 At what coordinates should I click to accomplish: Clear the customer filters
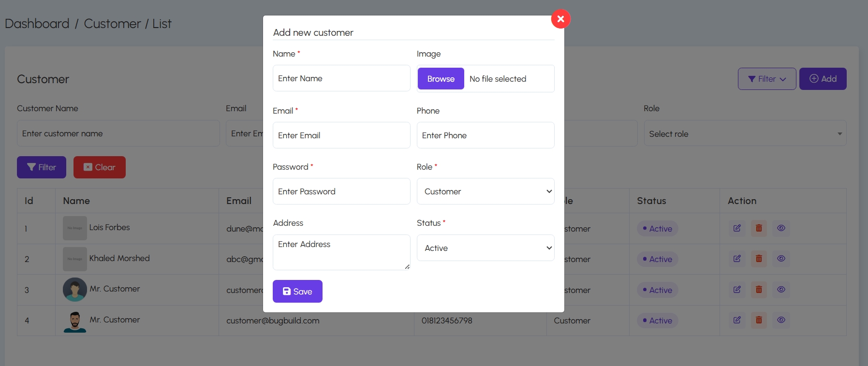(100, 167)
